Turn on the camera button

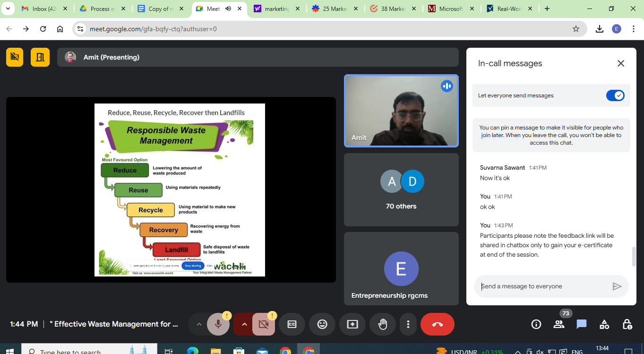pos(264,324)
